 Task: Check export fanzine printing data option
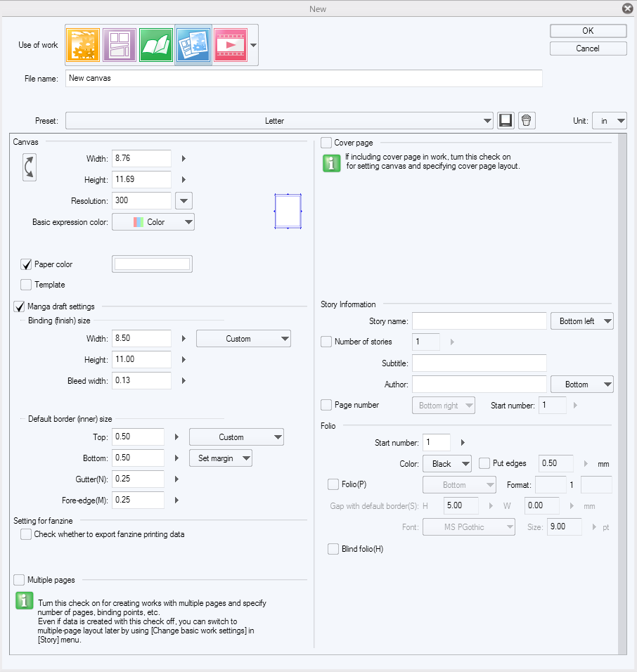point(26,534)
